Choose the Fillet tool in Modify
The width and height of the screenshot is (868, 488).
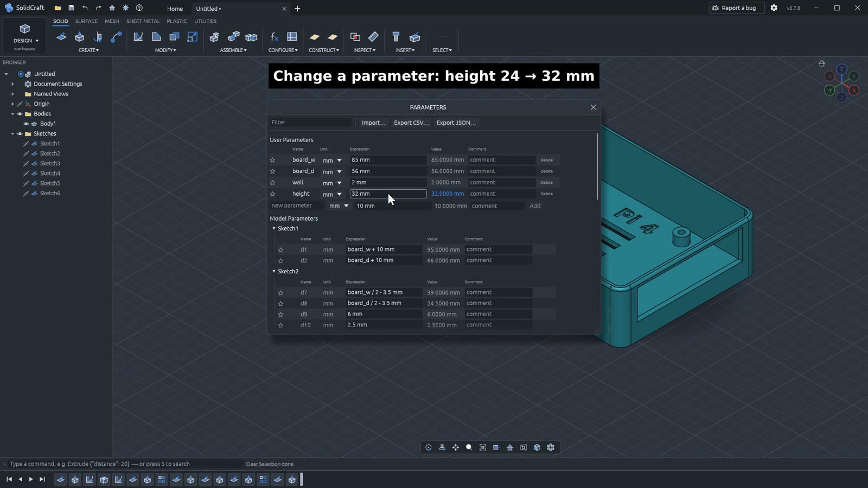click(x=138, y=37)
